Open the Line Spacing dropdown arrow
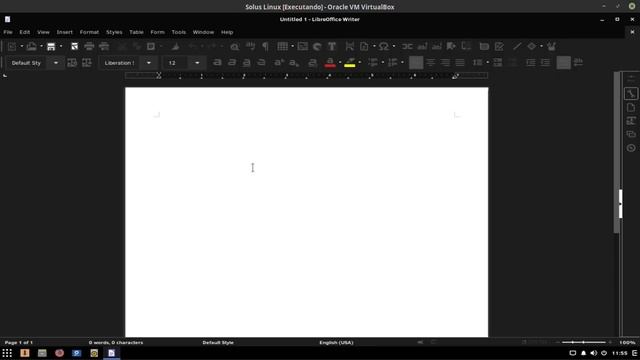This screenshot has height=360, width=640. click(x=488, y=62)
